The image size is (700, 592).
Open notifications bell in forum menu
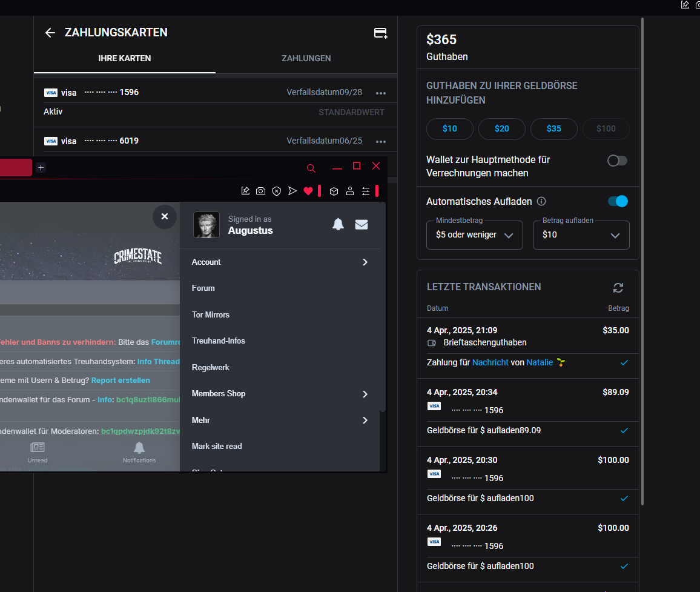click(338, 224)
